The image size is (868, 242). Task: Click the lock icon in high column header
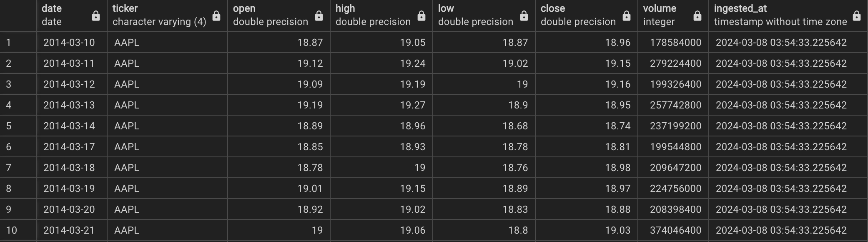(421, 16)
